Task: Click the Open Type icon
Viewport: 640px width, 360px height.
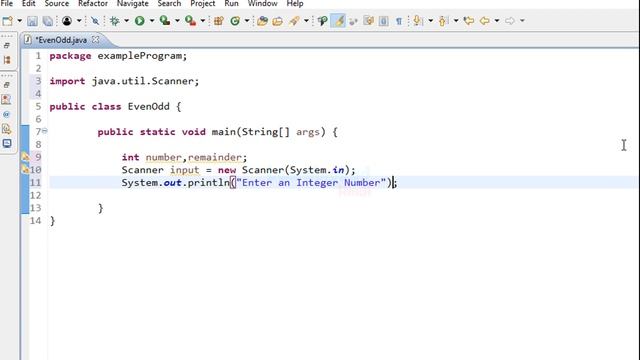Action: [x=262, y=21]
